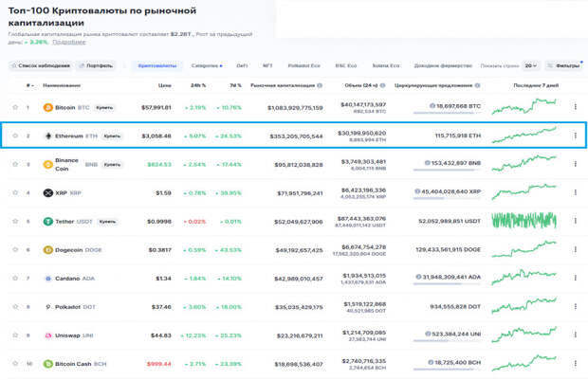The image size is (588, 380).
Task: Expand three-dot options for XRP row
Action: click(x=576, y=192)
